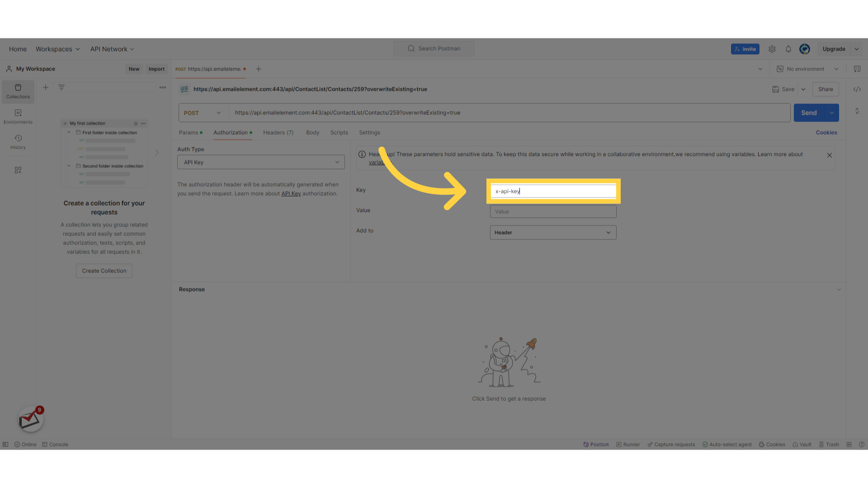The height and width of the screenshot is (488, 868).
Task: Expand the Save options arrow
Action: (803, 89)
